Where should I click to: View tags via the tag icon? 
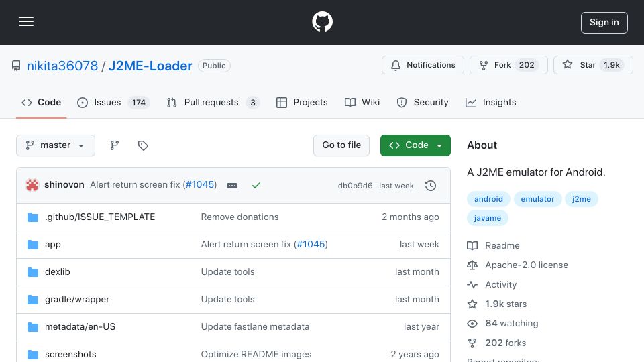143,145
